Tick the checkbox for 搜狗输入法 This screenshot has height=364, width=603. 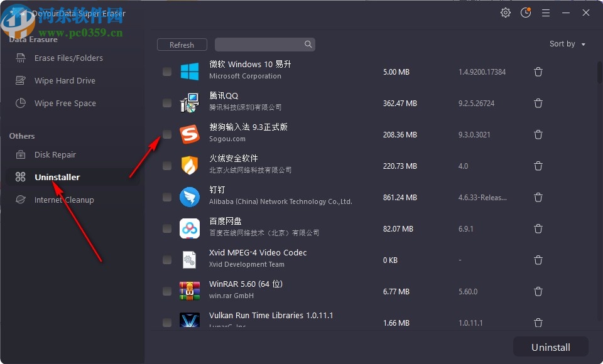tap(167, 134)
